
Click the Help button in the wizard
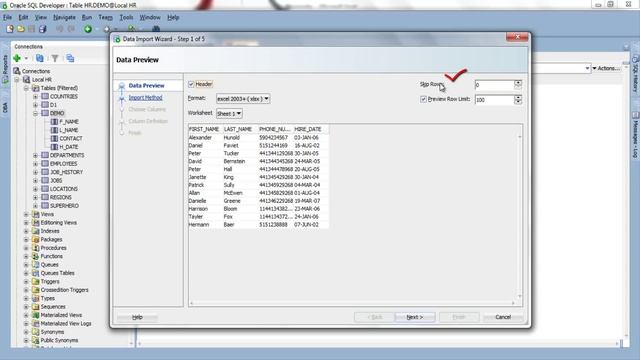(137, 317)
